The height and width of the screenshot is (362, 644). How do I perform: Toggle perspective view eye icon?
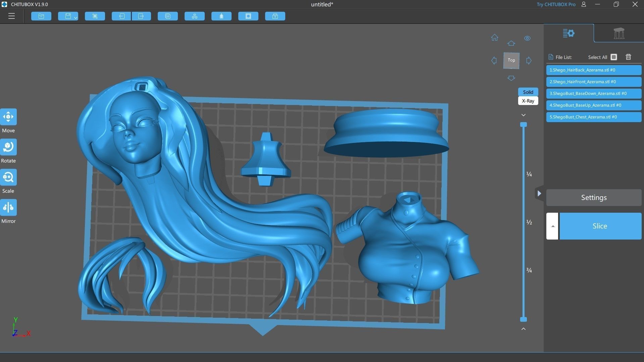528,38
